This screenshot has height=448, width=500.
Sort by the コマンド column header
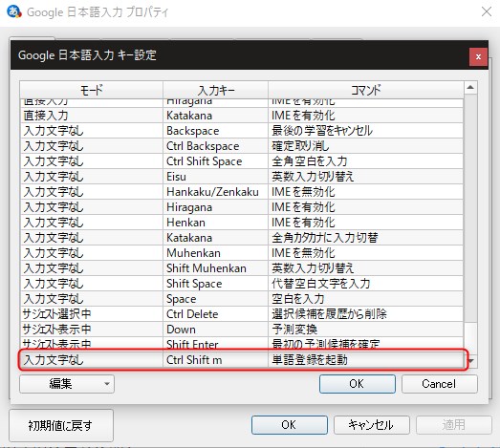366,90
